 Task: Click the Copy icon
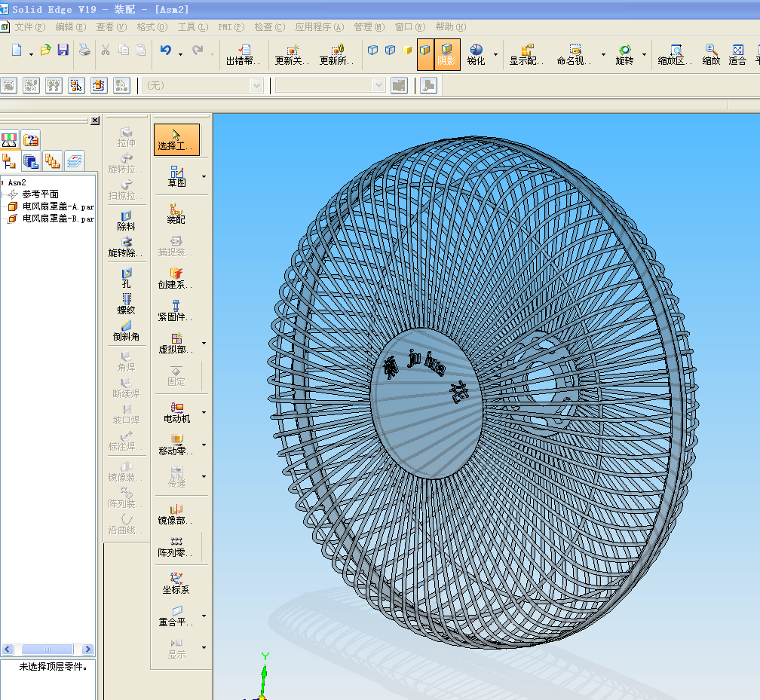tap(124, 50)
